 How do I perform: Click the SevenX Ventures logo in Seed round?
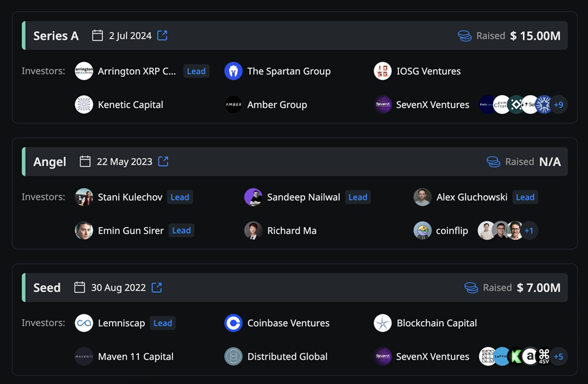point(382,357)
